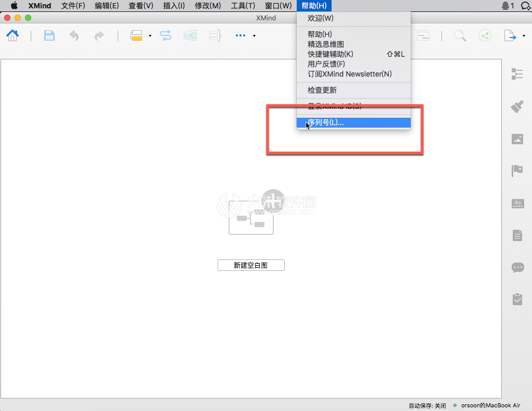532x411 pixels.
Task: Open the Markers flag panel
Action: click(x=517, y=170)
